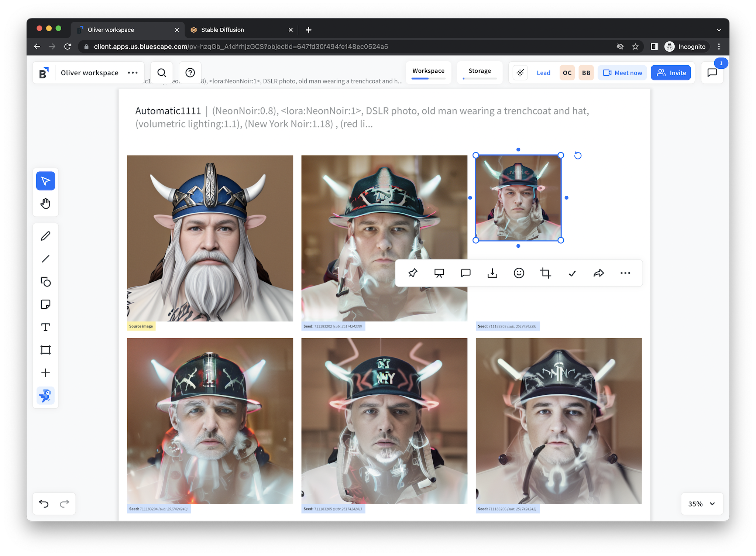
Task: Choose the Shapes tool
Action: coord(45,282)
